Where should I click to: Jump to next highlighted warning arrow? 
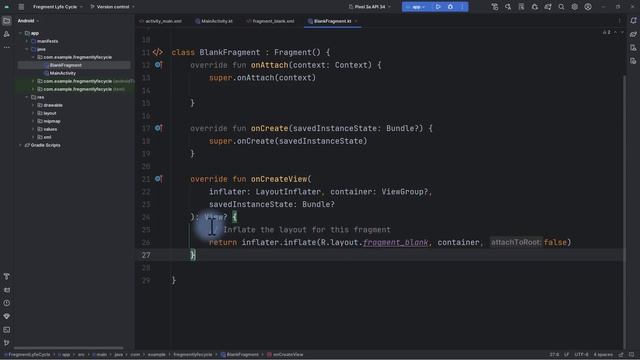622,32
